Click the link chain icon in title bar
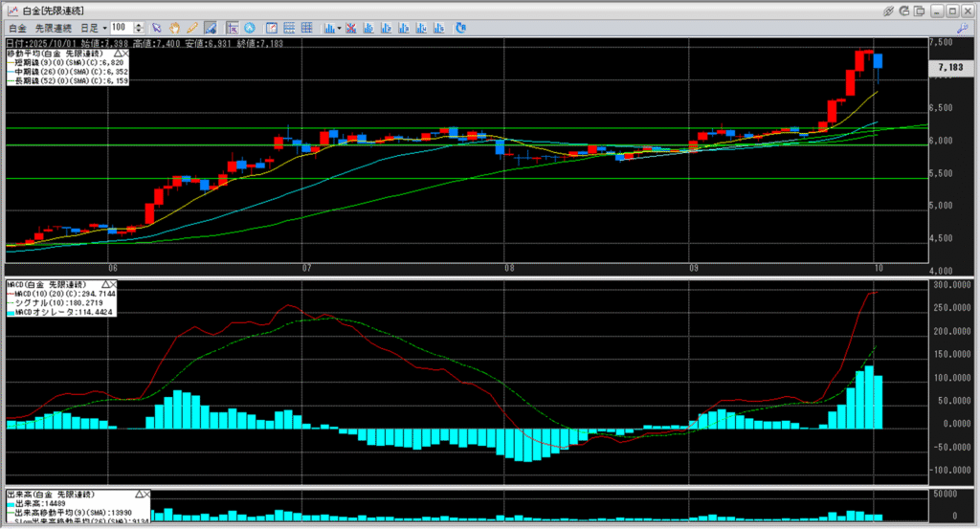The height and width of the screenshot is (529, 980). (x=889, y=10)
